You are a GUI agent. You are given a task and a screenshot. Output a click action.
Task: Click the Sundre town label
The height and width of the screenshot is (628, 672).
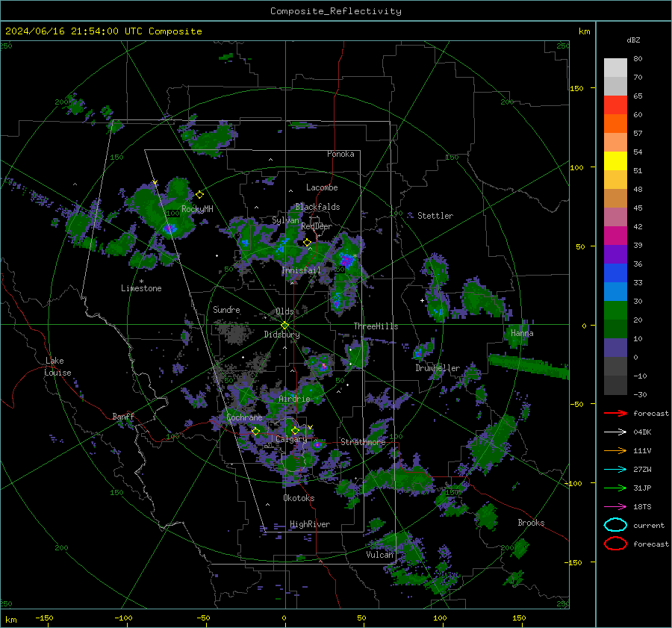(226, 309)
